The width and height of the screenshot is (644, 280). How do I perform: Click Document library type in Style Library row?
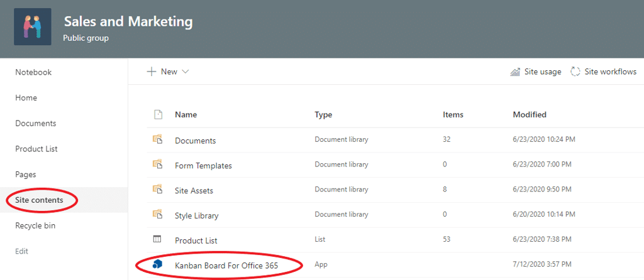pos(341,215)
